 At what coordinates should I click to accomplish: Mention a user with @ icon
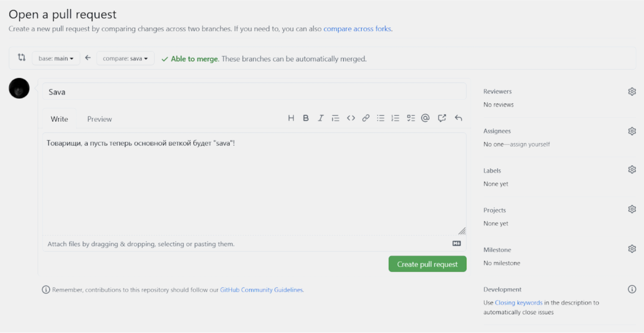pyautogui.click(x=425, y=118)
